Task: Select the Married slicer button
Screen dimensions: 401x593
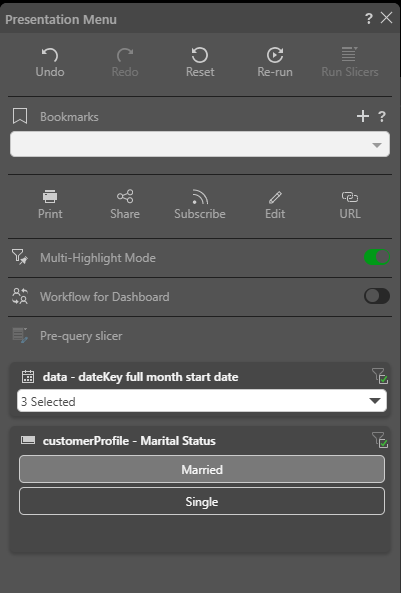Action: (202, 469)
